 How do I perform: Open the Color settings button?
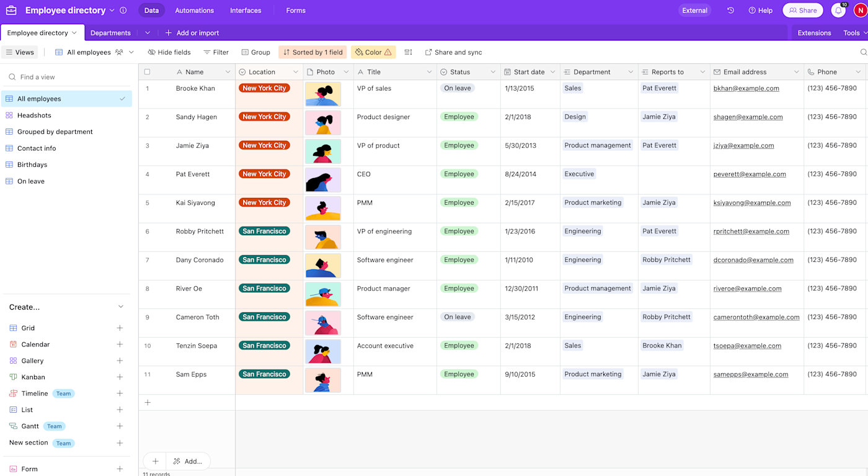pos(373,53)
